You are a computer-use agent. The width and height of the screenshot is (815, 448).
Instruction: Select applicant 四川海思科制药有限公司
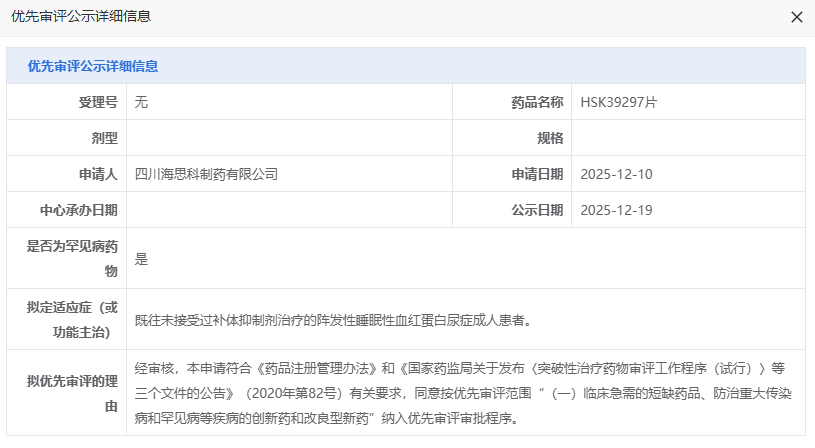pos(206,174)
